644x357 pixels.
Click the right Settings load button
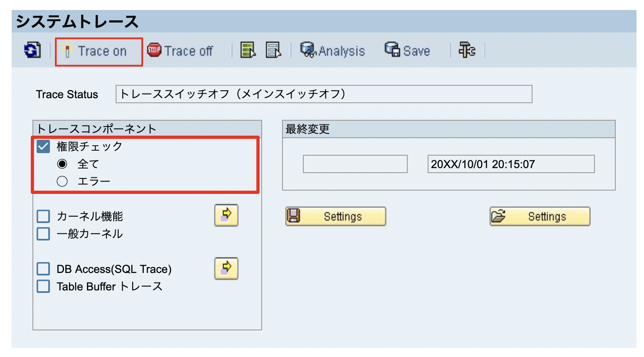[x=540, y=216]
